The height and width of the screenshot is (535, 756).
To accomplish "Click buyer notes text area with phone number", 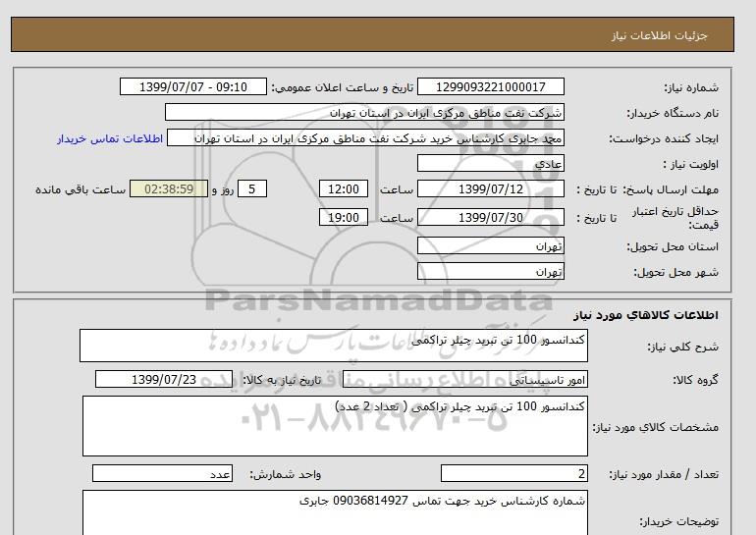I will [335, 512].
